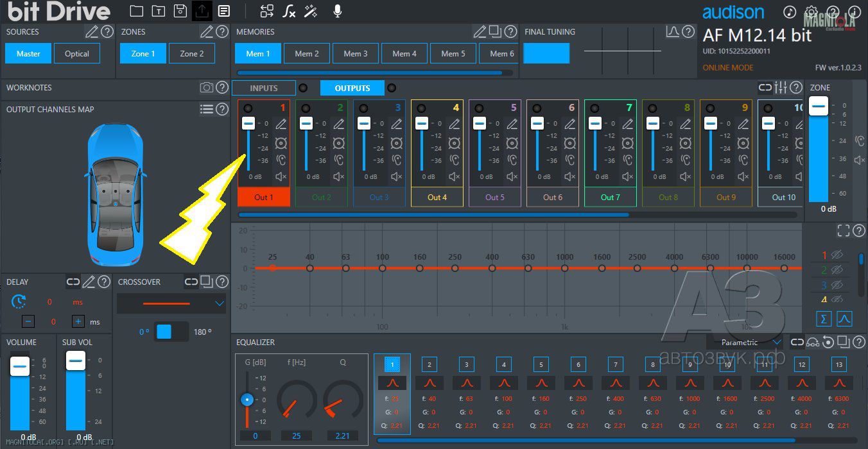Open filter shape selector for EQ band 9
The width and height of the screenshot is (868, 449).
tap(690, 383)
